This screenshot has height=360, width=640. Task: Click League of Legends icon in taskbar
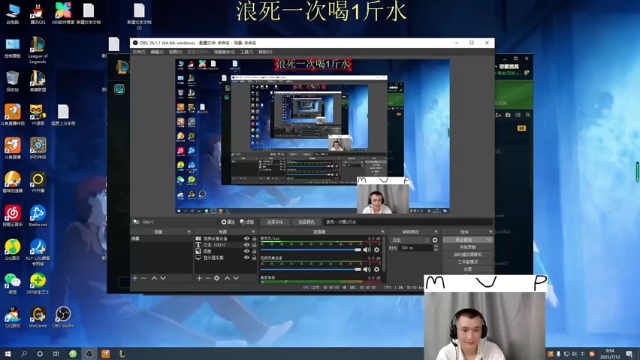pyautogui.click(x=122, y=353)
